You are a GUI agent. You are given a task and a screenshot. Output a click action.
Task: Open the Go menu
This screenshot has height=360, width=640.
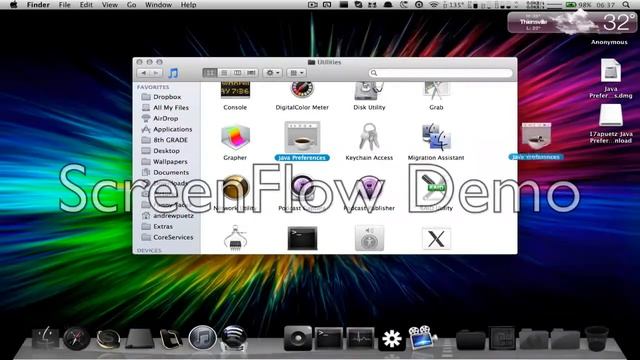131,5
